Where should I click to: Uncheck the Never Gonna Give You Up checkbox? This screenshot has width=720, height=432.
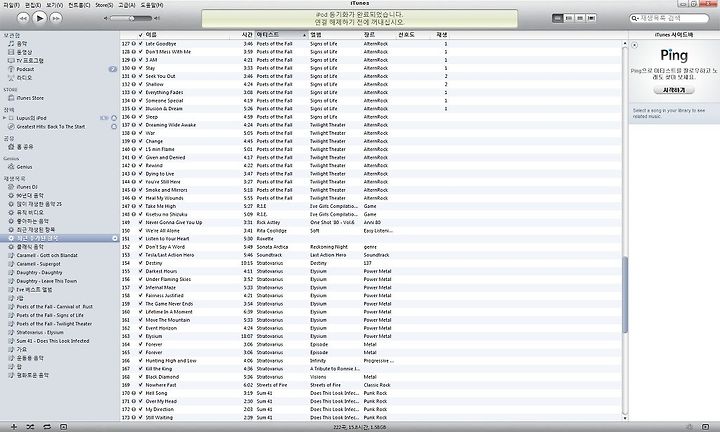click(x=141, y=222)
